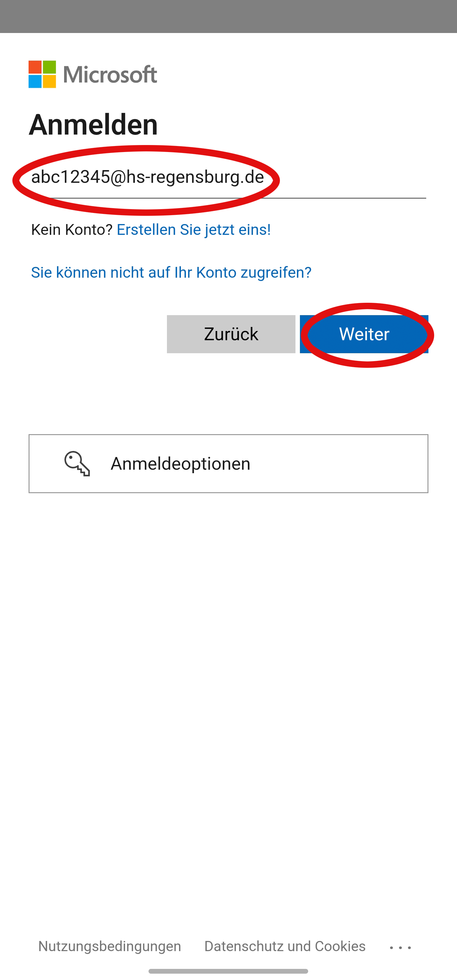Tap the four-square Microsoft logo

(42, 74)
